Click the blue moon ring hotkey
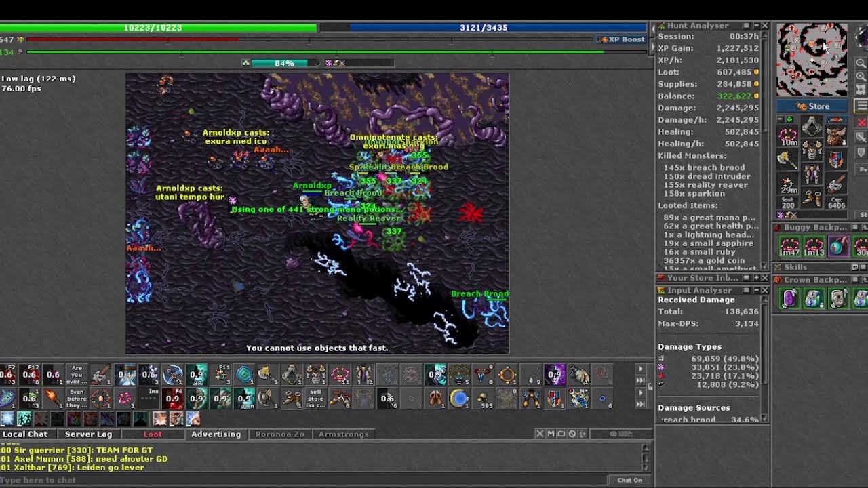Viewport: 868px width, 488px height. (x=459, y=397)
